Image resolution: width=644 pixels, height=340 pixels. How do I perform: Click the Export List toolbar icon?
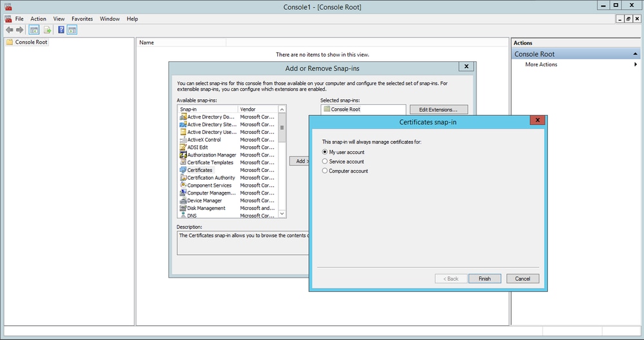[47, 30]
